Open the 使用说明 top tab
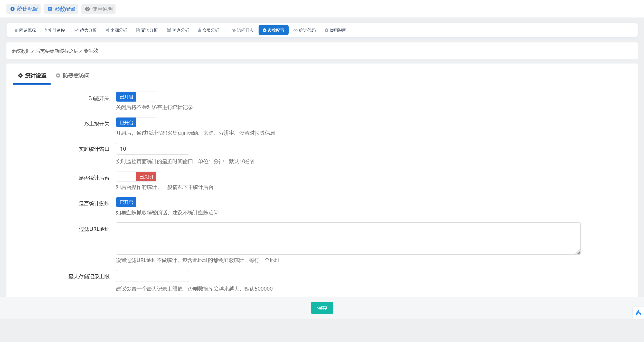 (x=99, y=9)
